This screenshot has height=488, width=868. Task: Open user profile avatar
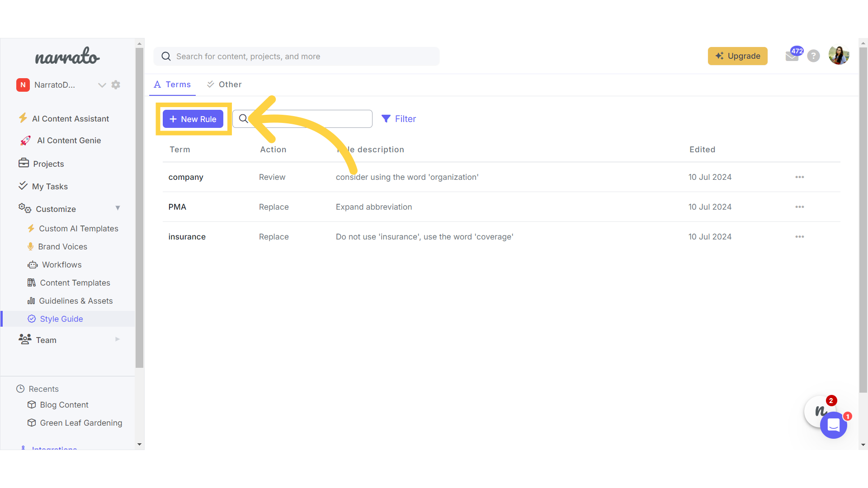click(x=839, y=56)
